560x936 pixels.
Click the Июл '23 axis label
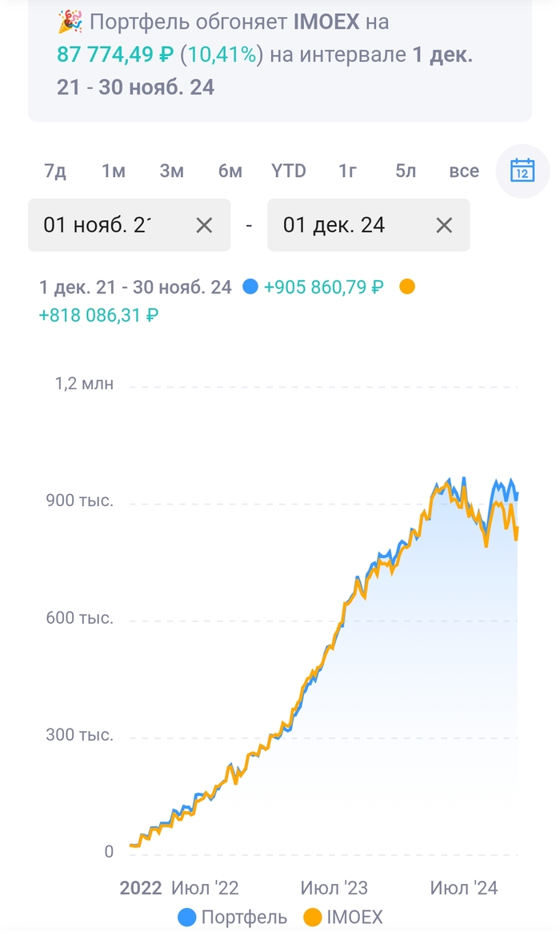point(334,887)
